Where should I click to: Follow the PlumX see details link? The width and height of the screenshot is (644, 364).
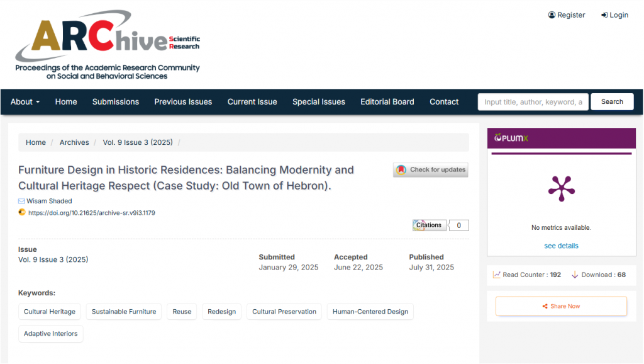(x=561, y=246)
